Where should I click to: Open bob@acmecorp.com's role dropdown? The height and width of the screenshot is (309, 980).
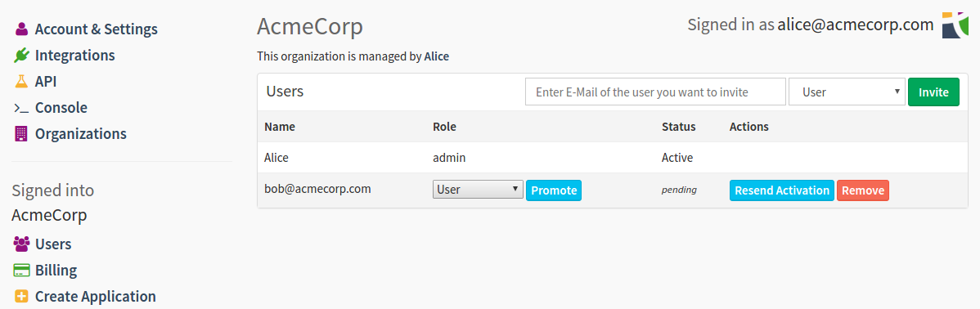click(x=478, y=189)
